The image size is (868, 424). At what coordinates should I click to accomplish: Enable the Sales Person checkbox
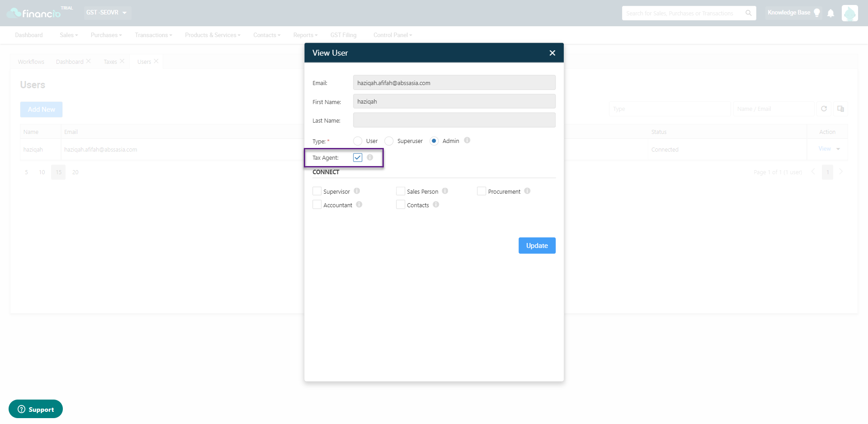401,191
